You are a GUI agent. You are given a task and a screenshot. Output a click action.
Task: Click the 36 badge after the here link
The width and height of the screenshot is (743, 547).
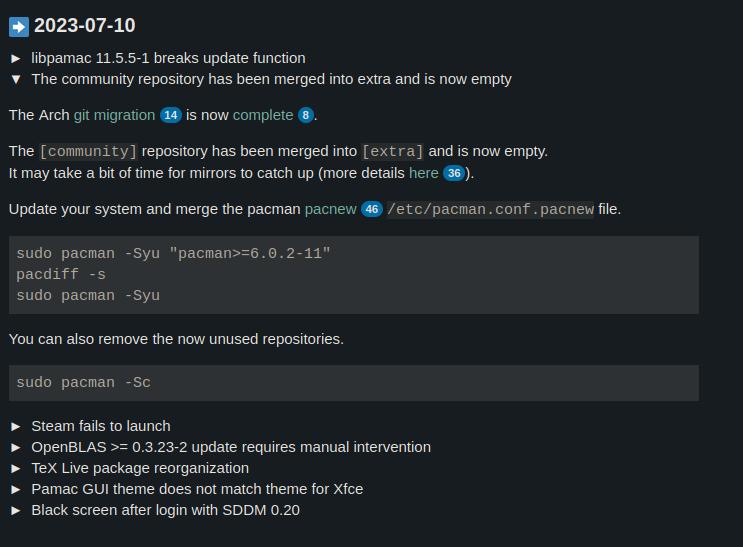coord(454,173)
